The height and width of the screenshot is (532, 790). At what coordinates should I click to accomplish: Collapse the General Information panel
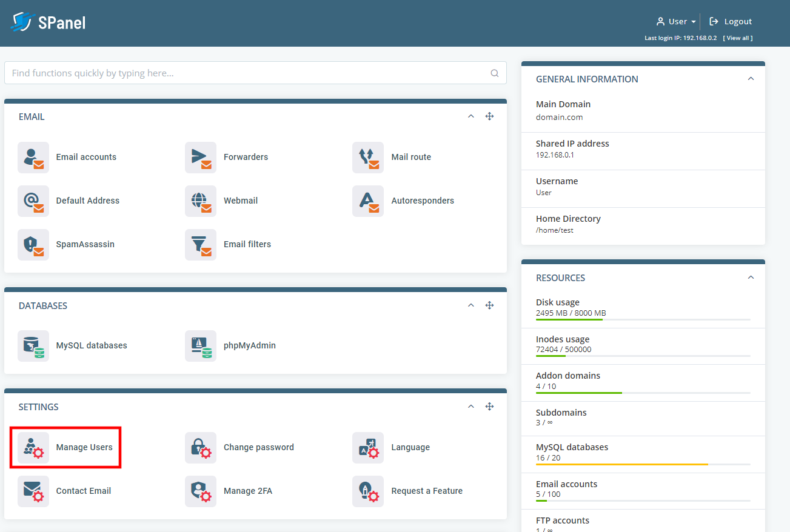[x=751, y=79]
